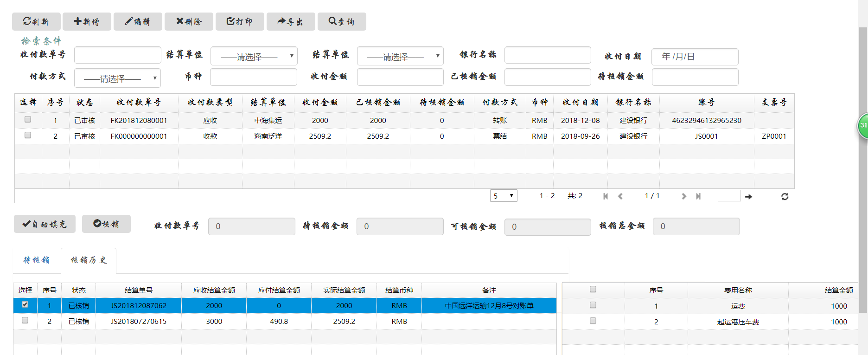Screen dimensions: 868x355
Task: Click account number 46232946132965230
Action: tap(707, 120)
